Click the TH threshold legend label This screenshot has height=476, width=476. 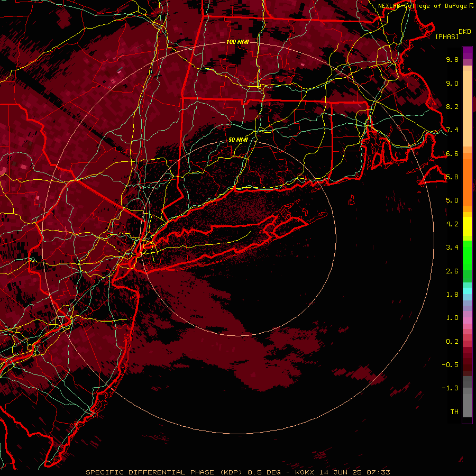pos(454,412)
